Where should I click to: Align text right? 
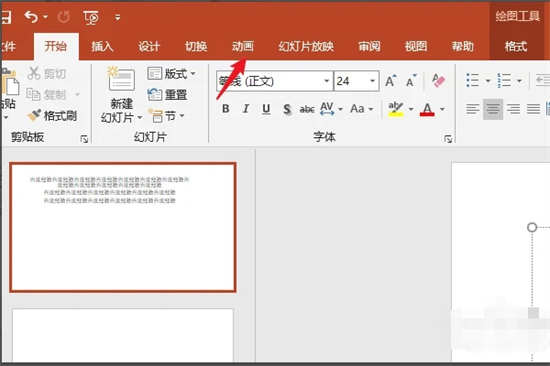pyautogui.click(x=513, y=109)
